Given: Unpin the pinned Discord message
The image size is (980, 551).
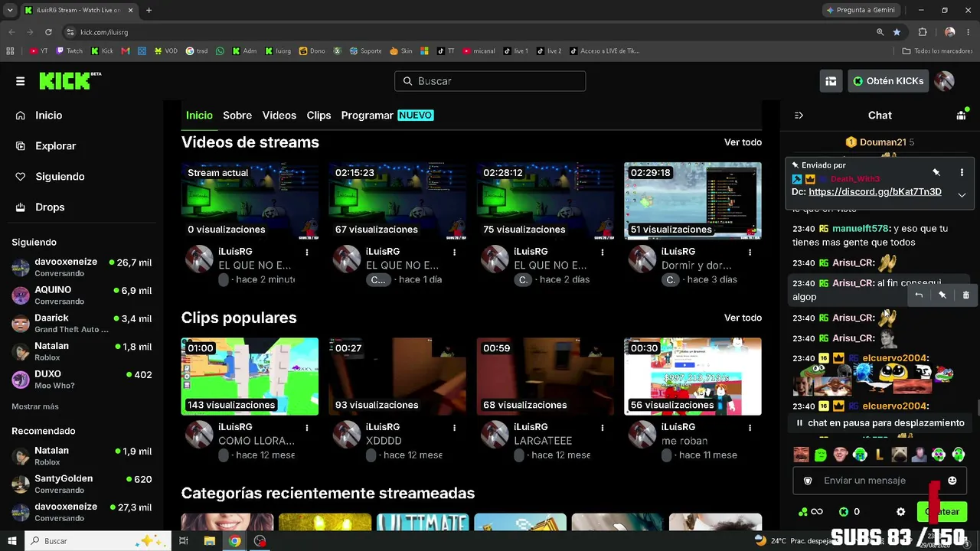Looking at the screenshot, I should pyautogui.click(x=936, y=172).
